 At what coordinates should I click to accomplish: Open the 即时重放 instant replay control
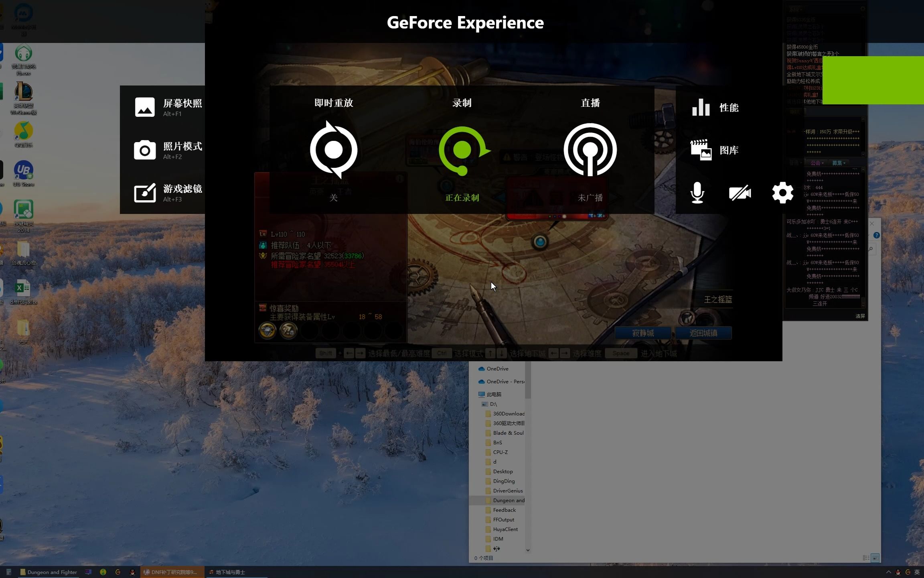334,149
